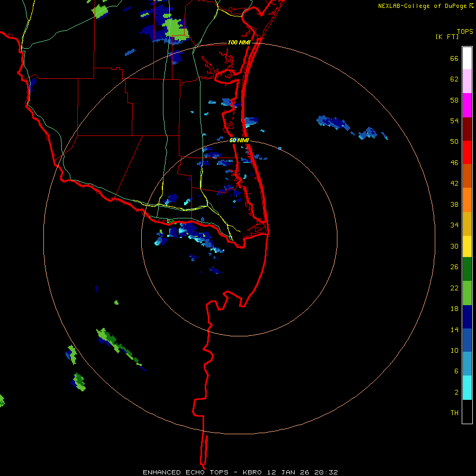476x476 pixels.
Task: Click the ENHANCED ECHO TOPS caption text
Action: (186, 472)
